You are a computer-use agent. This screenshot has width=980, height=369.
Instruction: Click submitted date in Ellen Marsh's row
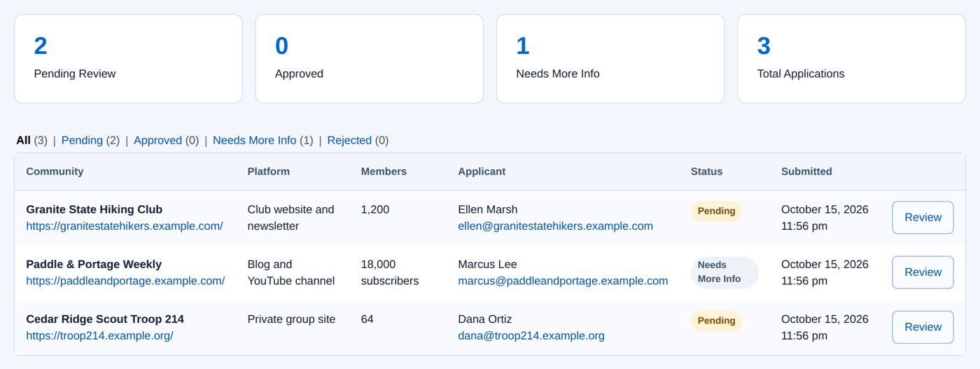click(x=825, y=218)
